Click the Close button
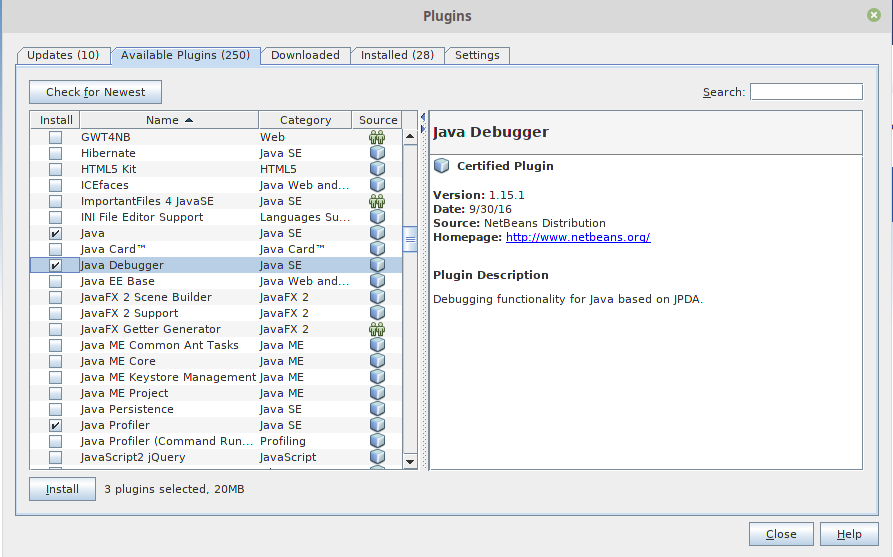The width and height of the screenshot is (893, 557). point(781,534)
